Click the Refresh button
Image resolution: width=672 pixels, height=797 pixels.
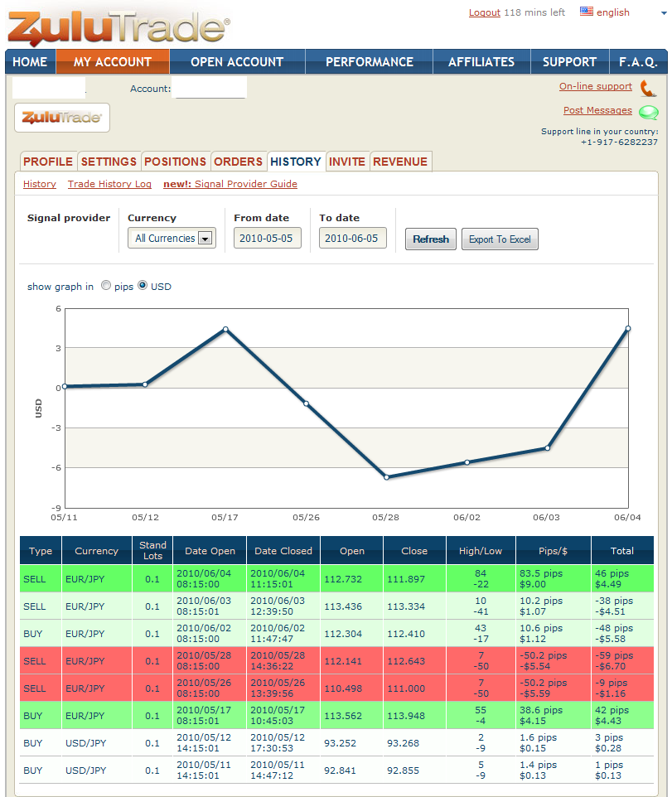pyautogui.click(x=431, y=239)
